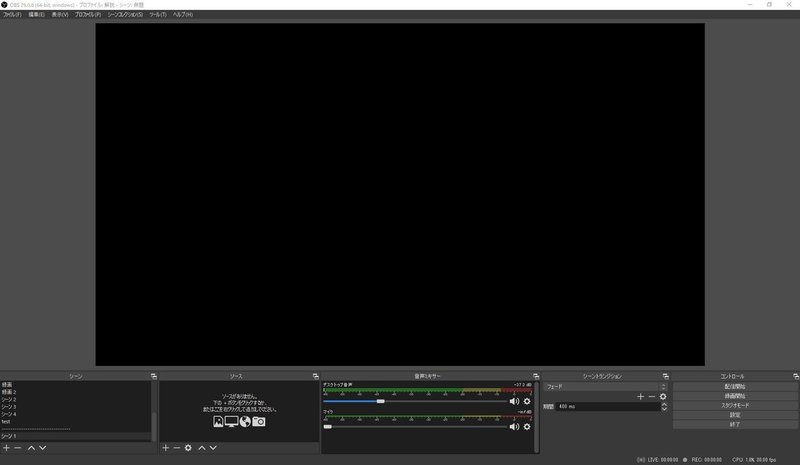
Task: Click 録画開始 start recording button
Action: tap(735, 396)
